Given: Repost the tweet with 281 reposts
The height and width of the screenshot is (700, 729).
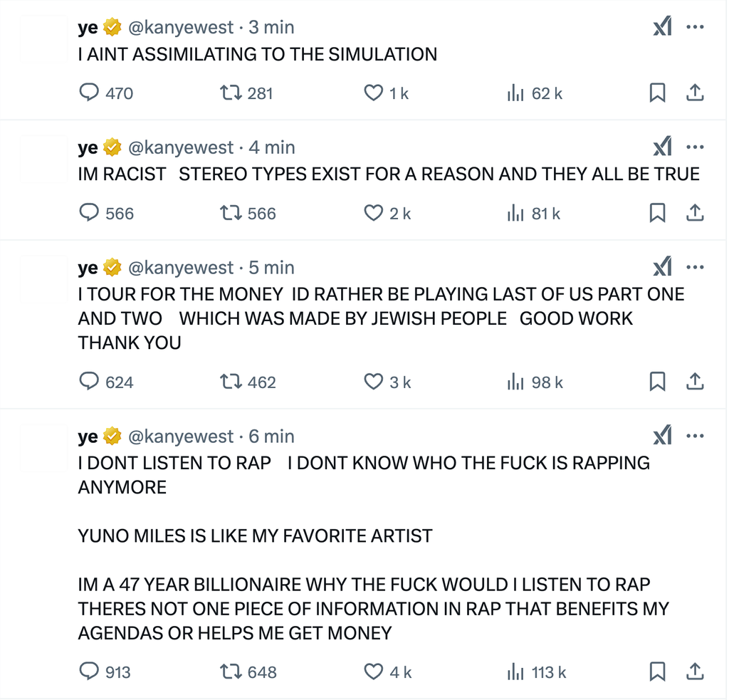Looking at the screenshot, I should pyautogui.click(x=231, y=93).
